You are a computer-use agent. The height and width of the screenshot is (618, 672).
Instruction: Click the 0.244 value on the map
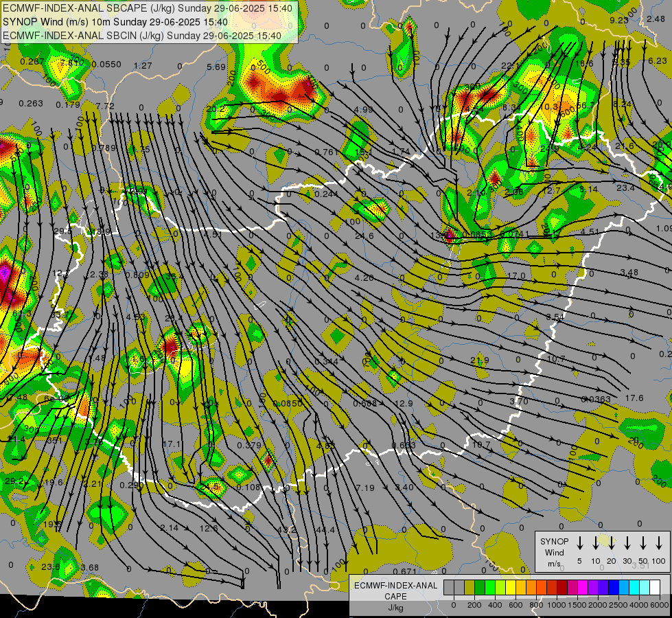click(x=326, y=194)
